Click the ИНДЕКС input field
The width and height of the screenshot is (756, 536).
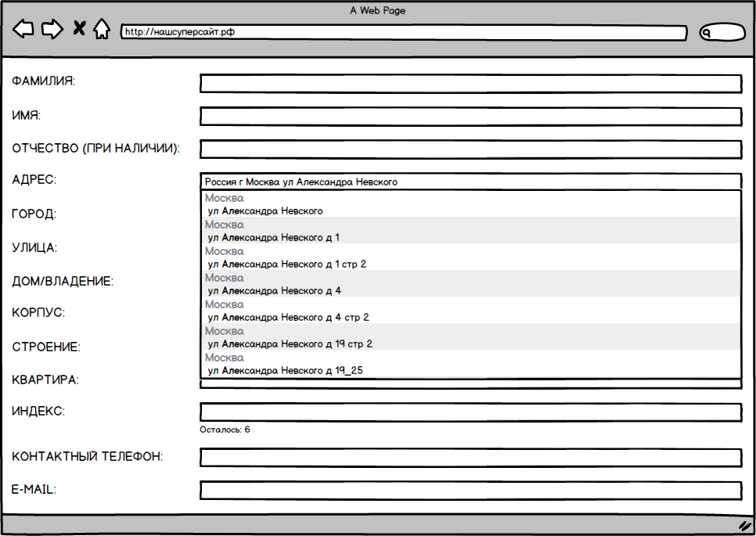click(x=470, y=412)
